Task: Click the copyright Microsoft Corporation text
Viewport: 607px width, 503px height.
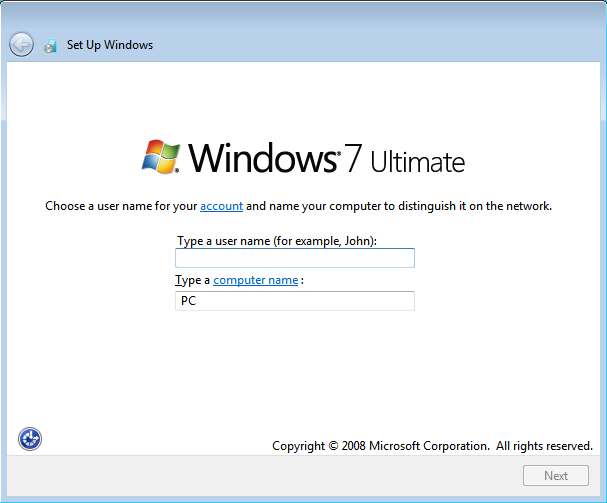Action: point(432,446)
